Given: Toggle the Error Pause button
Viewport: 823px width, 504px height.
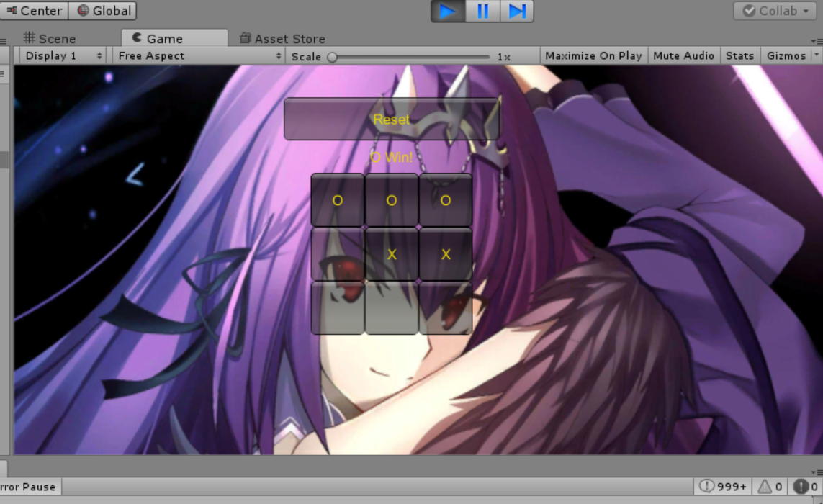Looking at the screenshot, I should (x=29, y=487).
